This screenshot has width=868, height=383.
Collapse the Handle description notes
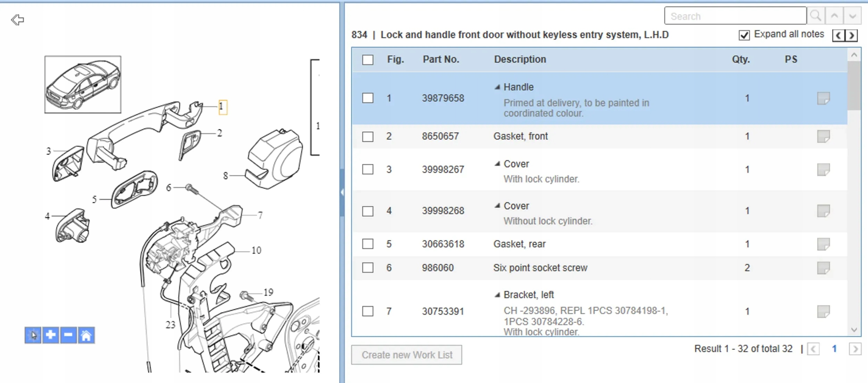tap(498, 87)
